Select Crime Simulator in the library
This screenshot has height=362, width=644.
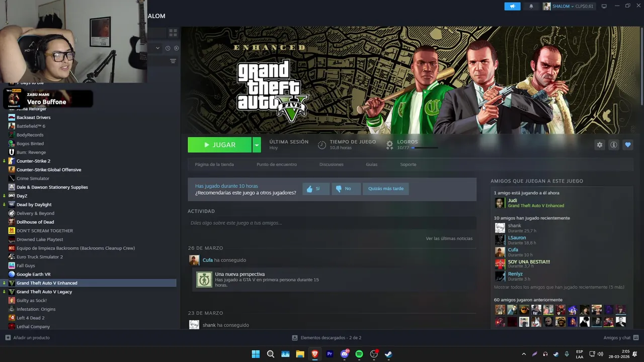[x=33, y=178]
